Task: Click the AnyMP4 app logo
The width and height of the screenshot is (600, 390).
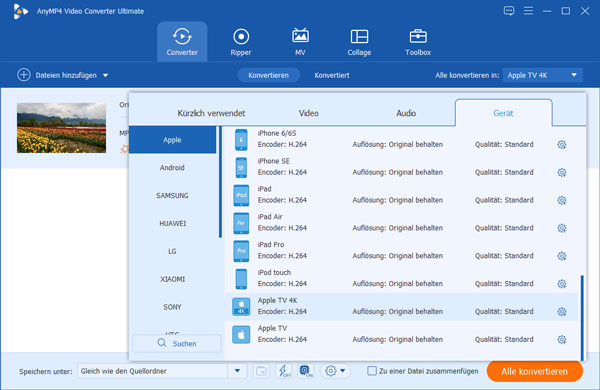Action: pos(20,11)
